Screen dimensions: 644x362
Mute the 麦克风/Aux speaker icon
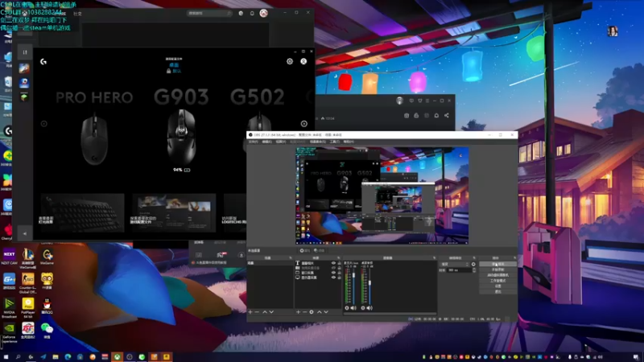click(x=353, y=308)
